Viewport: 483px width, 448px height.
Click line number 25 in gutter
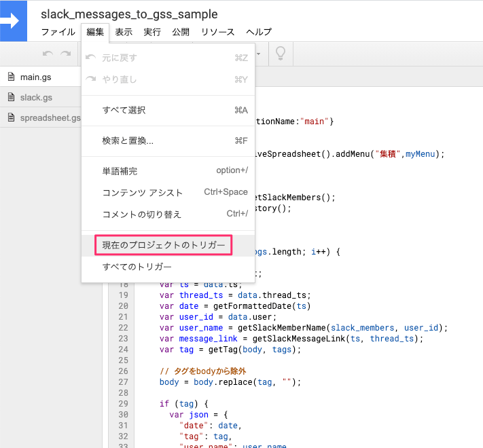[123, 360]
